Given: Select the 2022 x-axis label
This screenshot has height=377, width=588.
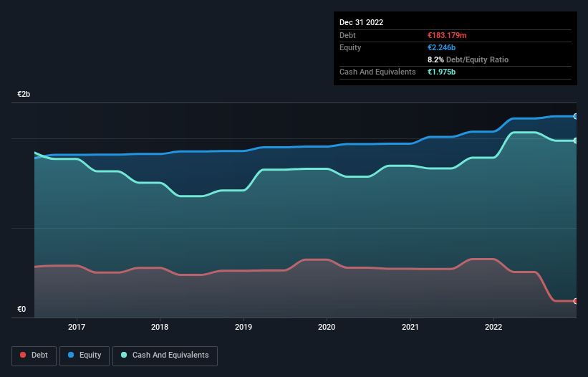Looking at the screenshot, I should click(x=493, y=327).
